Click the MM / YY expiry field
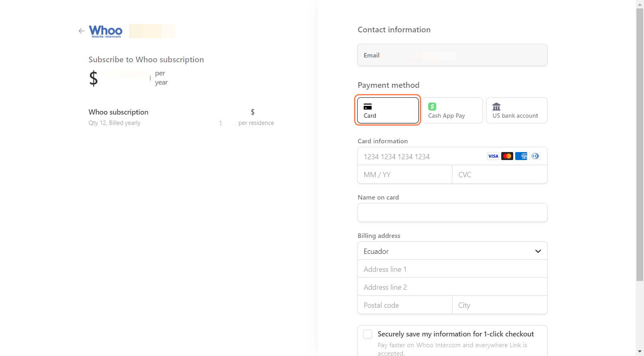This screenshot has width=644, height=356. pos(405,174)
